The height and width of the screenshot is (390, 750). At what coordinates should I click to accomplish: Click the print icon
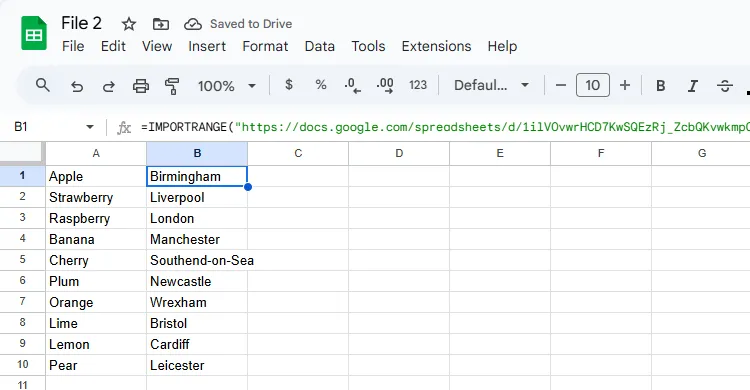141,86
